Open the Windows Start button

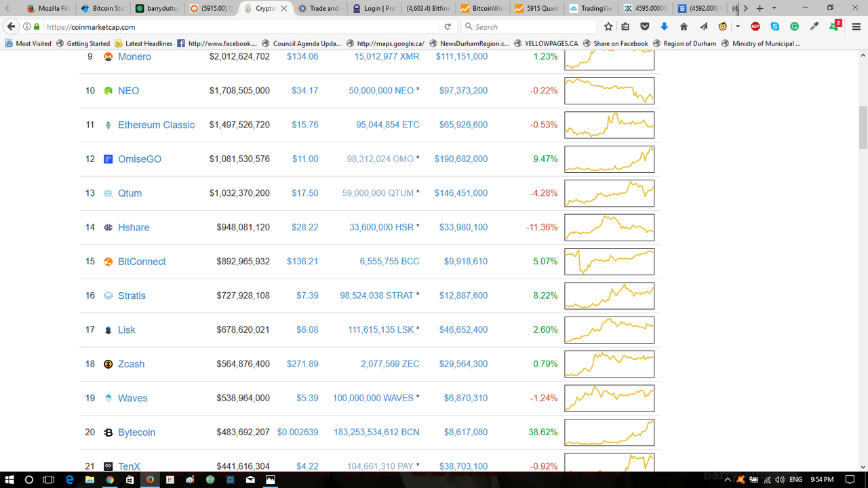9,479
